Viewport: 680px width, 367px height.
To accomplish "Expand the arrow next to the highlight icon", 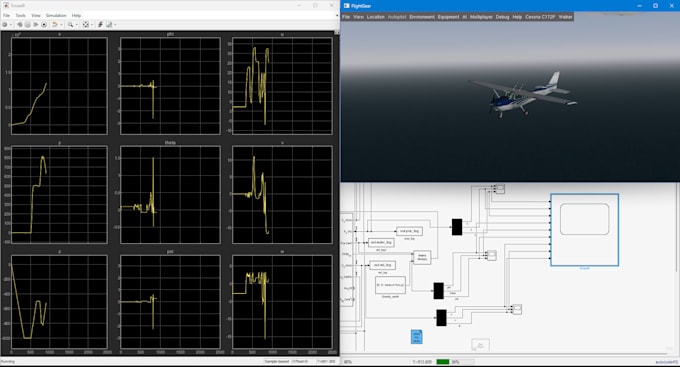I will 61,25.
